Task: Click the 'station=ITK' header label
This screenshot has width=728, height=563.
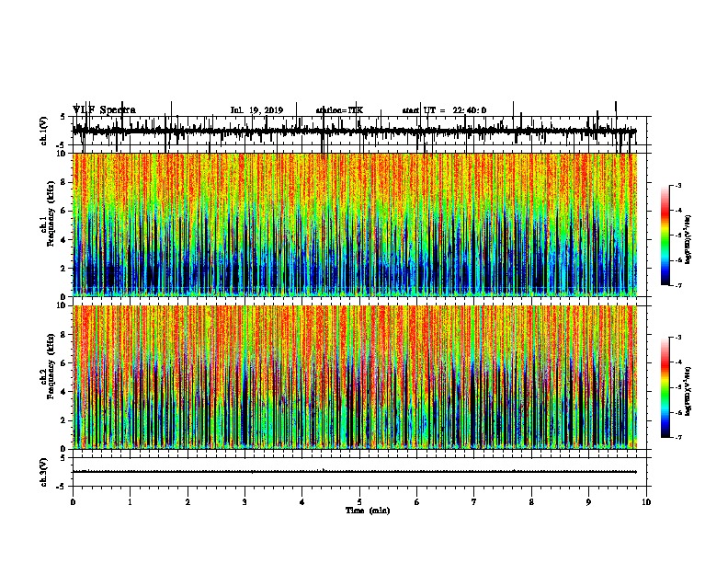Action: click(339, 110)
